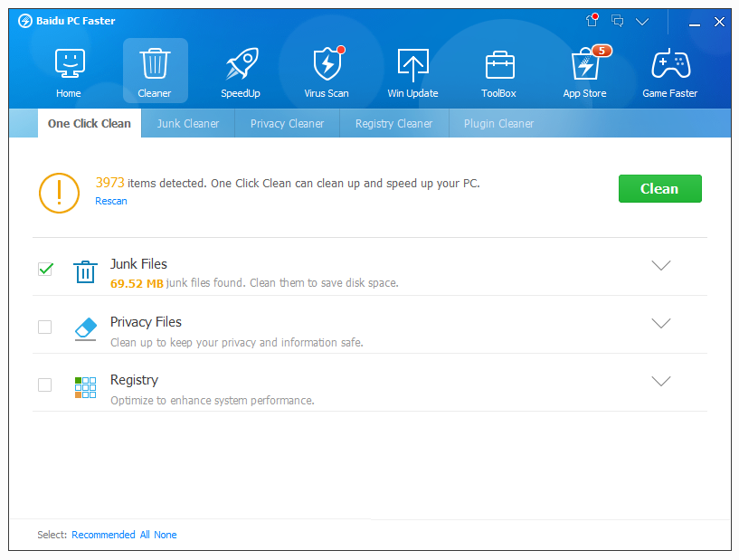Select None items link
The width and height of the screenshot is (739, 560).
click(x=166, y=535)
